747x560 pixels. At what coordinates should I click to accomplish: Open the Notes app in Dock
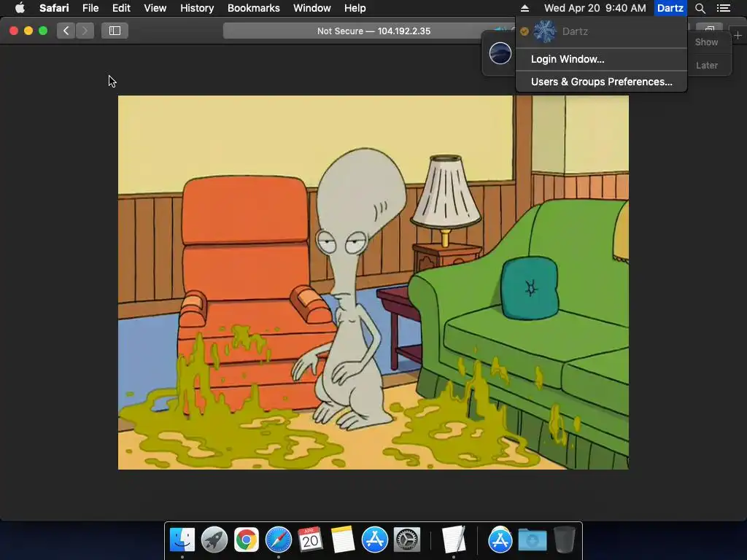click(x=343, y=540)
